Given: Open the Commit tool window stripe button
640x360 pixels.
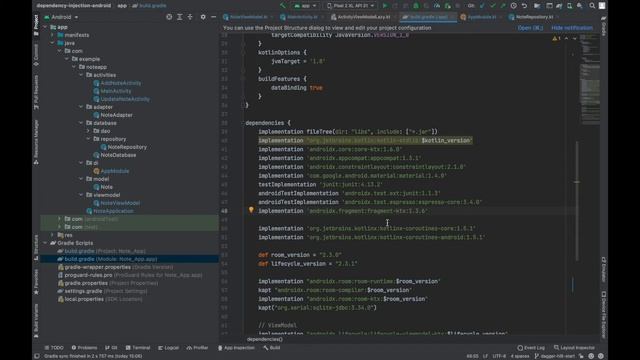Looking at the screenshot, I should tap(36, 55).
